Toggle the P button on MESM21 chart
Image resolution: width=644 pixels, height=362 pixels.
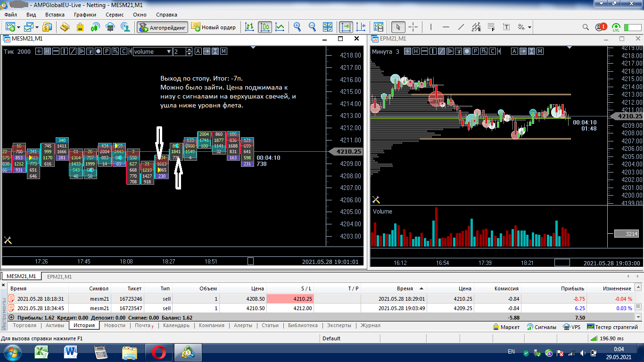107,51
